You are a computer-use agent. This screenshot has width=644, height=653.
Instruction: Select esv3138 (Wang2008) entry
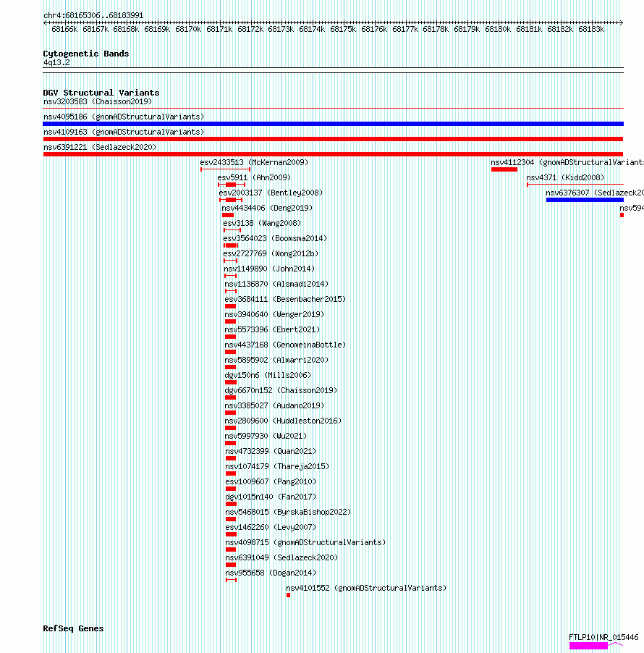coord(262,223)
